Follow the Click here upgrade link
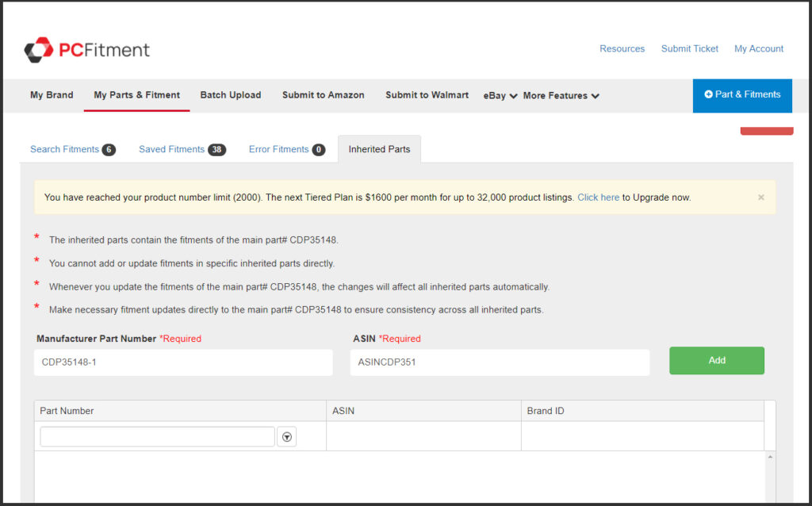This screenshot has width=812, height=506. click(598, 197)
